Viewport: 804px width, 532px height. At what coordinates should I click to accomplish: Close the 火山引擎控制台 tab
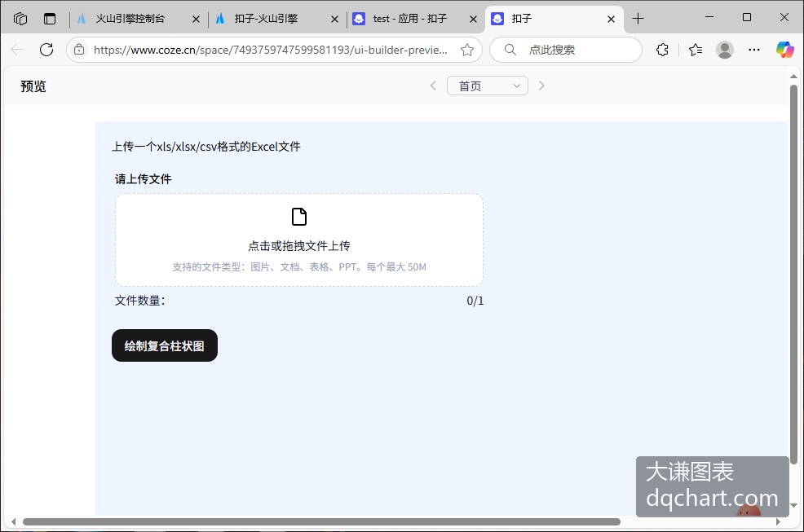[x=196, y=20]
